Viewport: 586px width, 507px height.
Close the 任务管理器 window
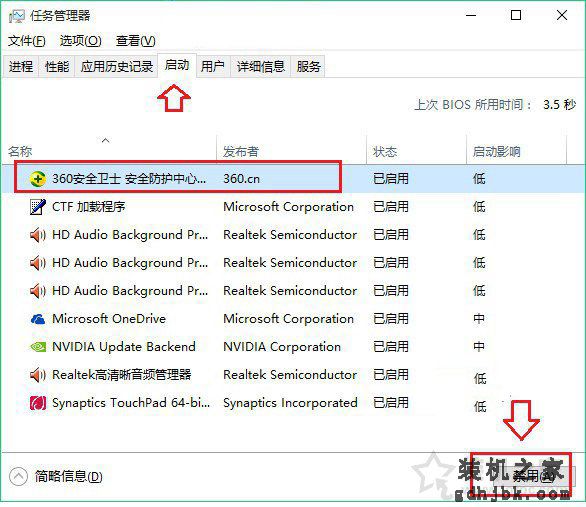pos(562,15)
